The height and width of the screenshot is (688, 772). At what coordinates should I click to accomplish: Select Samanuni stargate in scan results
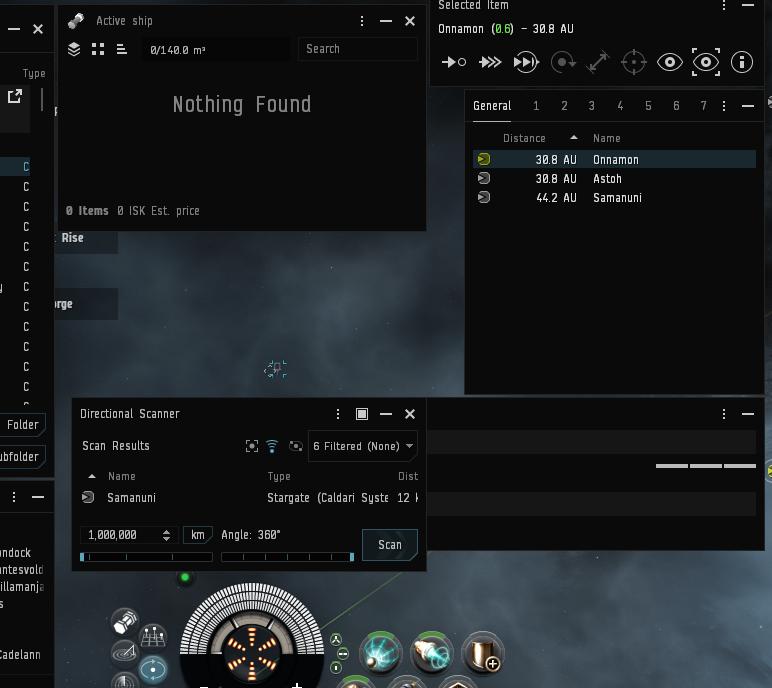[x=250, y=498]
